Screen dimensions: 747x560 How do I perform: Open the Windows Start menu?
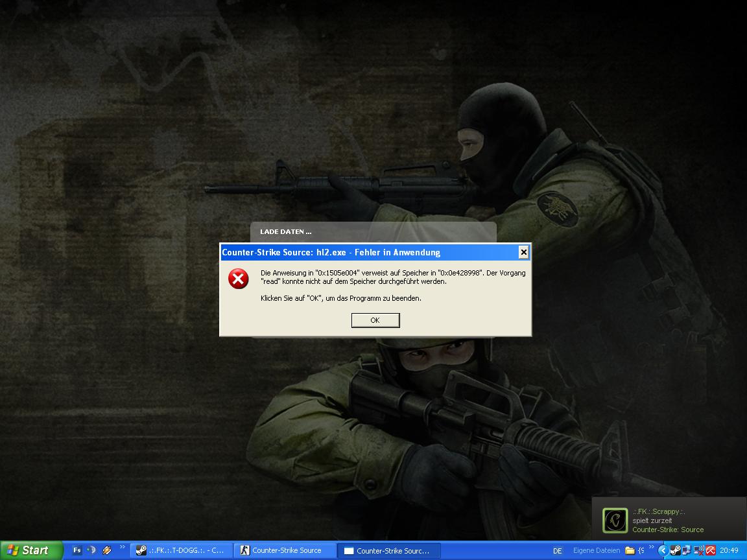click(30, 550)
